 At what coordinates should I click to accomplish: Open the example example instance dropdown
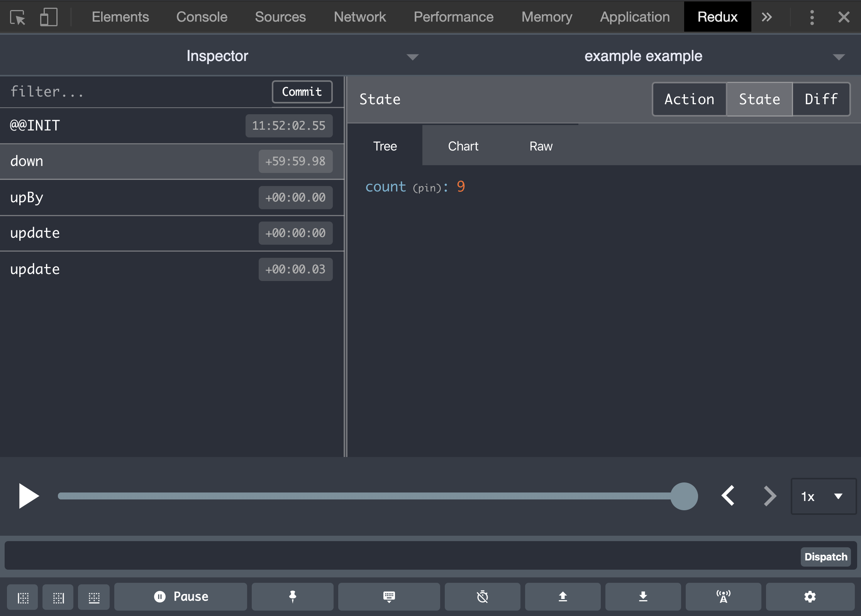839,57
